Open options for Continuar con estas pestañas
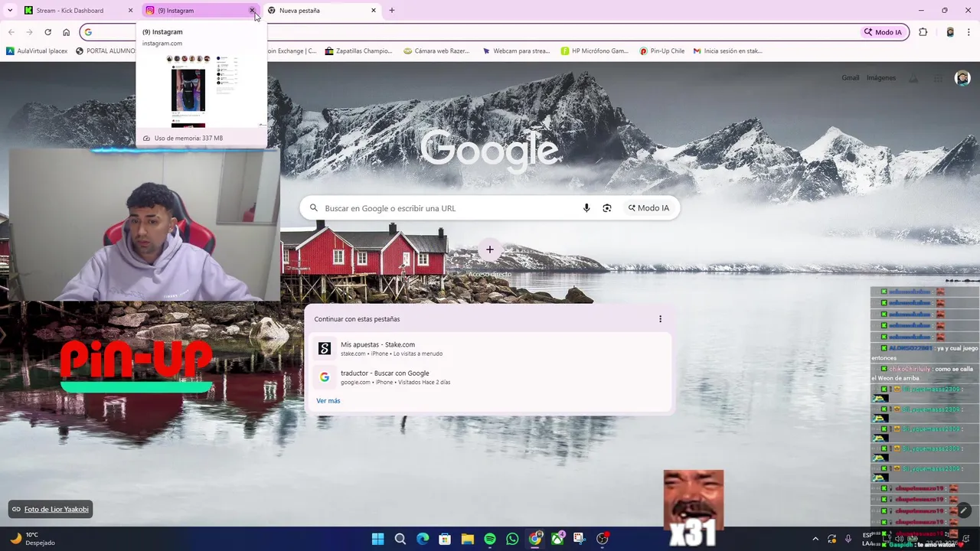 coord(660,319)
